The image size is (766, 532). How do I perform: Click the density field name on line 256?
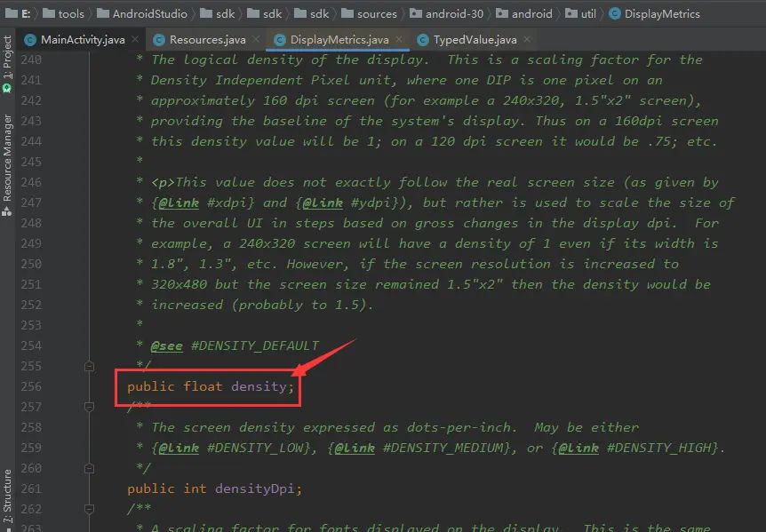(x=259, y=386)
